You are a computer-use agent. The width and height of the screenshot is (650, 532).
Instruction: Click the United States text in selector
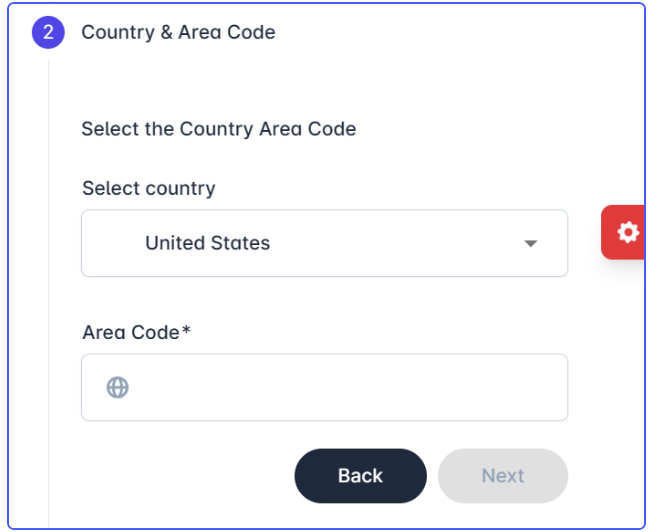[208, 243]
